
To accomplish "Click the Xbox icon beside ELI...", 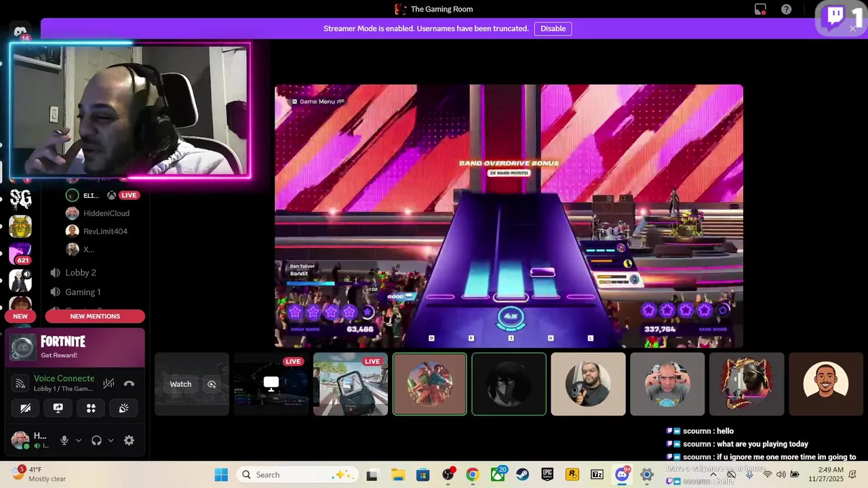I will 111,195.
